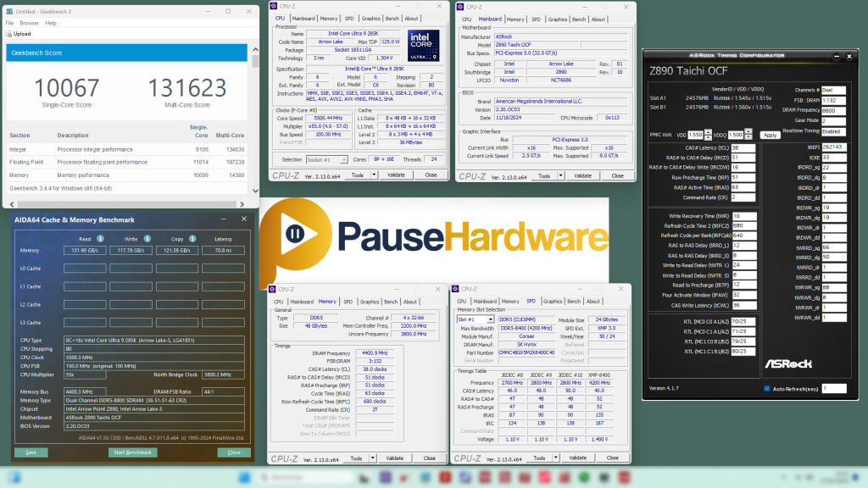
Task: Click the Write Recovery Time (tWR) field
Action: click(x=743, y=216)
